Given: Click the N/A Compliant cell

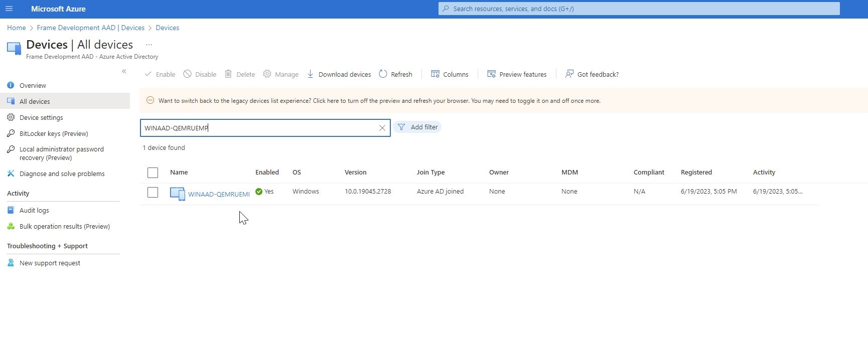Looking at the screenshot, I should (x=639, y=191).
